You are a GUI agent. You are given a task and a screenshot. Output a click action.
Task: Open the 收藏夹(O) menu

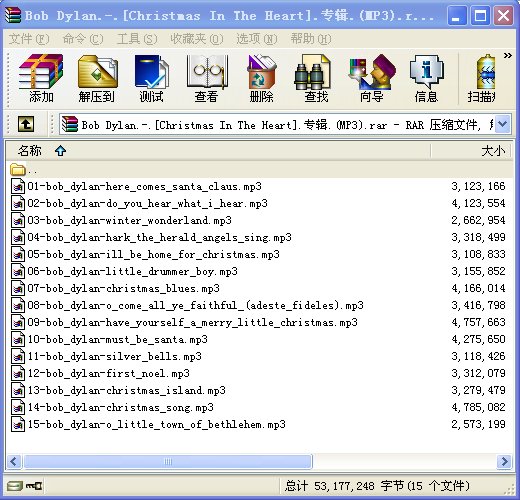[x=197, y=39]
